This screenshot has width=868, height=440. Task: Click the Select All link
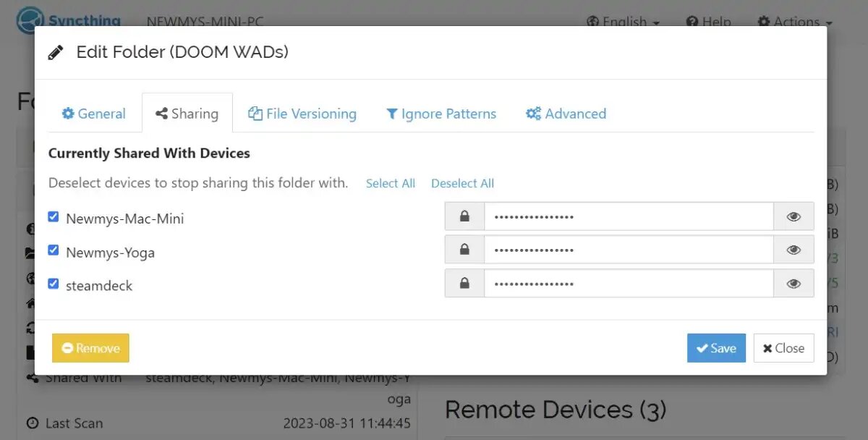pos(391,183)
